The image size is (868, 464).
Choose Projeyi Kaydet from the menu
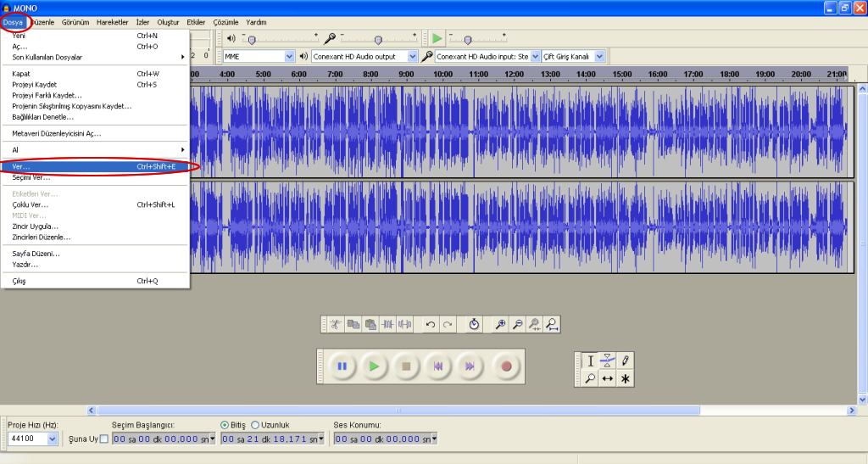click(95, 85)
